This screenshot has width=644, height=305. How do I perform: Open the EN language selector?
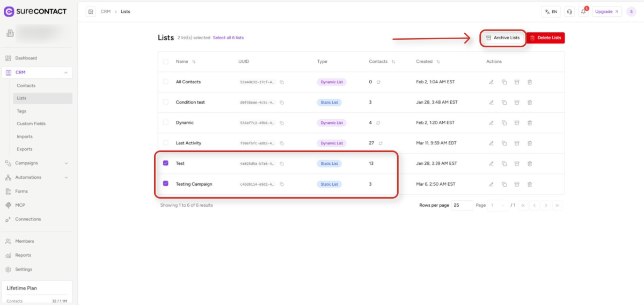[x=551, y=11]
